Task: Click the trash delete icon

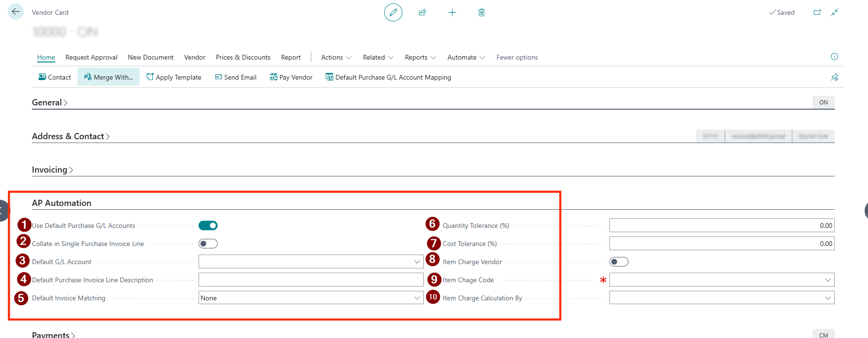Action: 481,12
